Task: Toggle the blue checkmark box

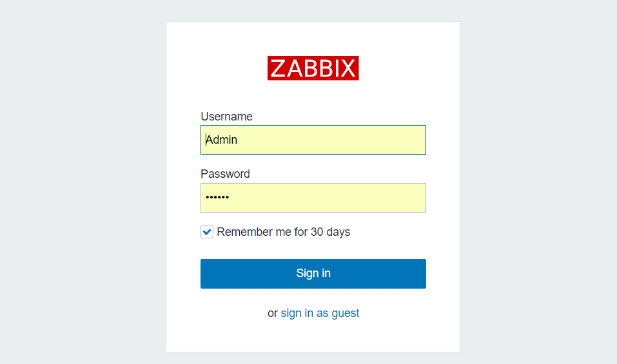Action: point(207,232)
